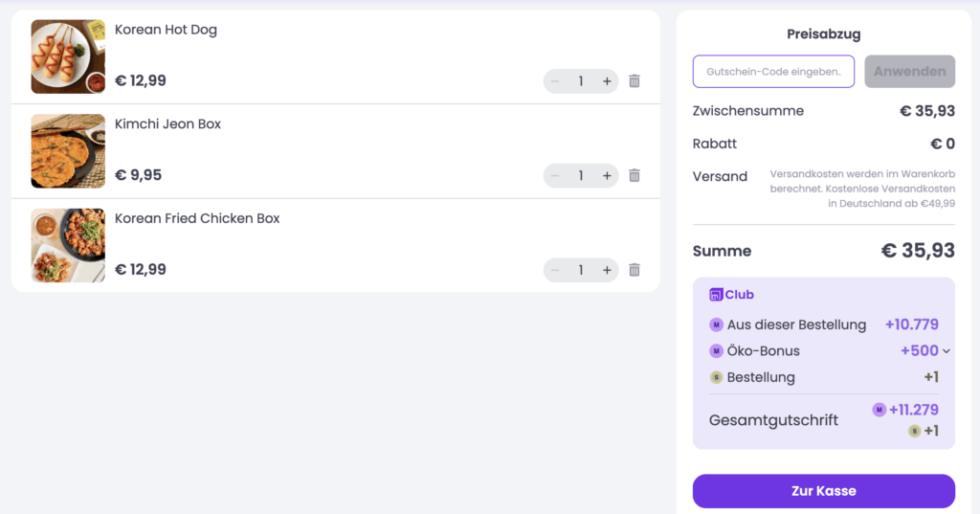Open the Kimchi Jeon Box title link
Viewport: 980px width, 514px height.
click(167, 124)
